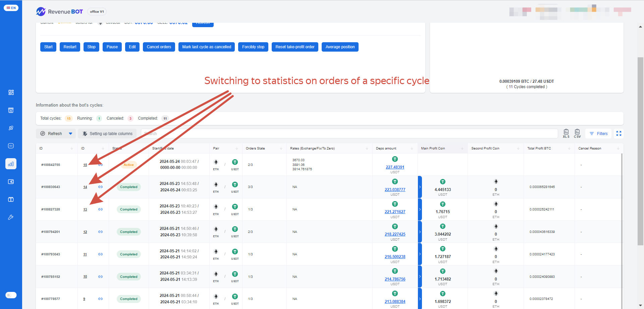Sort by Orders State column
The width and height of the screenshot is (644, 309).
264,148
